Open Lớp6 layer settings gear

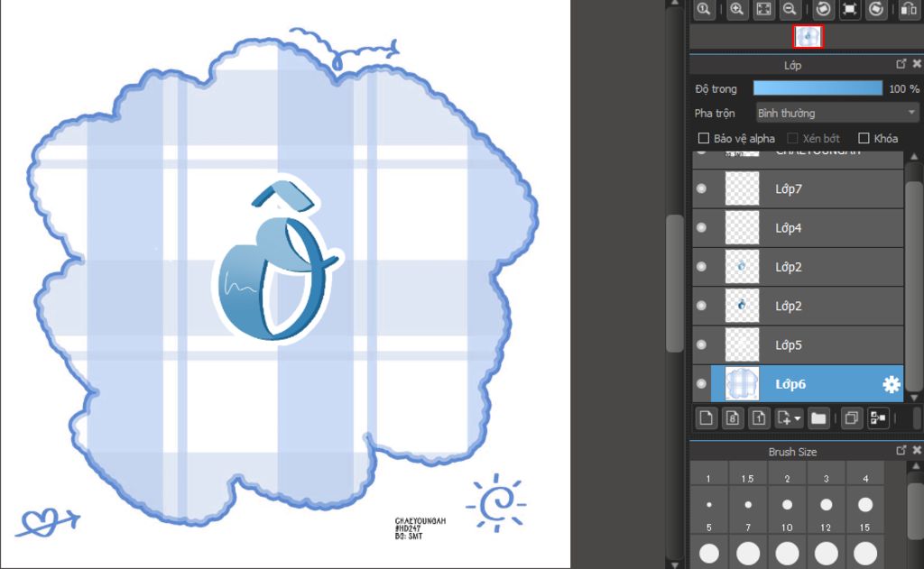tap(891, 384)
